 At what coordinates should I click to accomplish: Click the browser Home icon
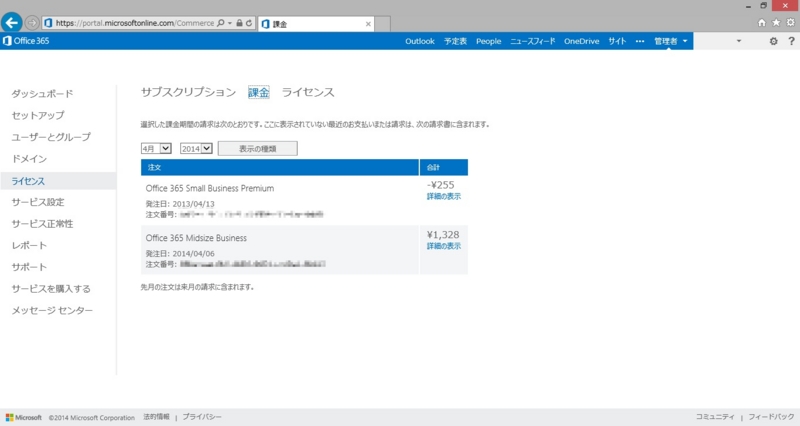coord(762,22)
